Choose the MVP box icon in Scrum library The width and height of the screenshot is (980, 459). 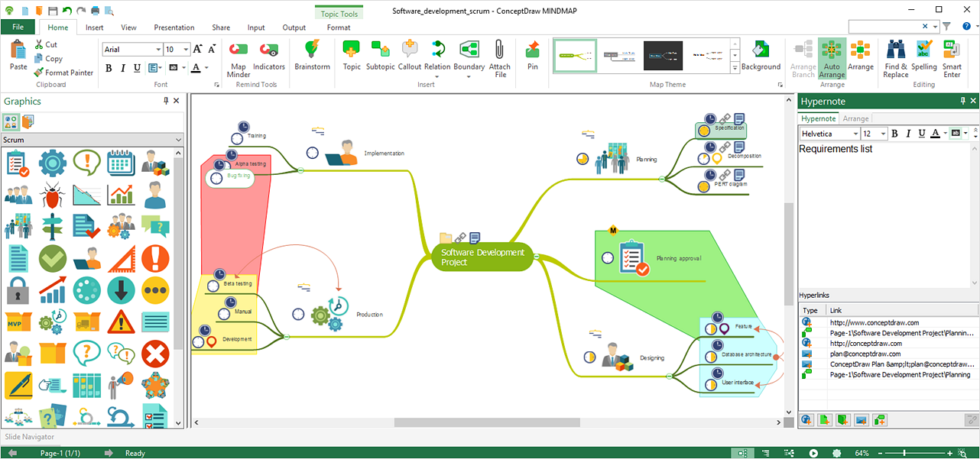point(18,322)
